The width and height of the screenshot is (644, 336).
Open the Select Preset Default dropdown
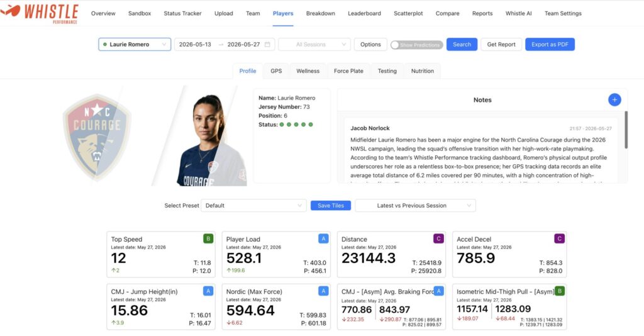click(x=253, y=205)
